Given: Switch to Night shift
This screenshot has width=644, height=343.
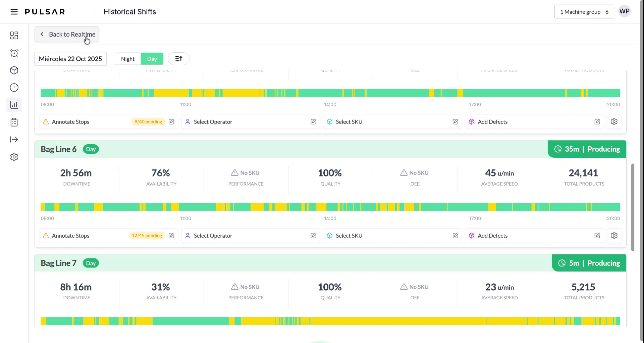Looking at the screenshot, I should [x=127, y=59].
